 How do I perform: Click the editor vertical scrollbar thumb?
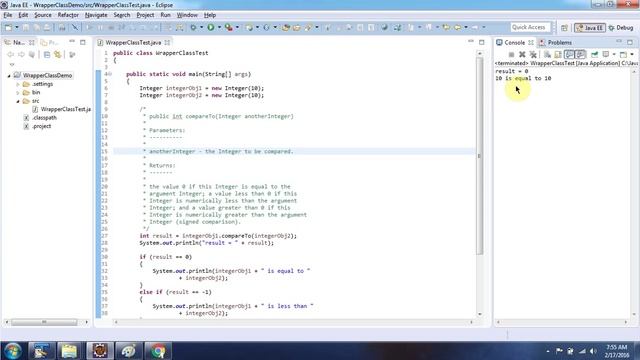480,155
